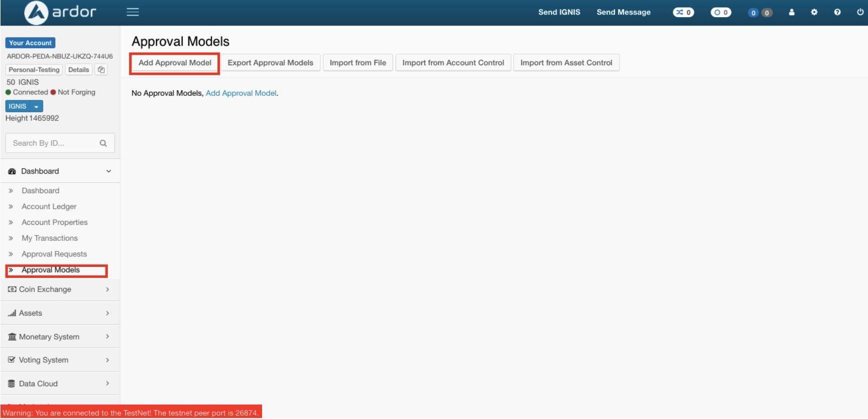Collapse the Dashboard sidebar section
Viewport: 868px width, 419px height.
click(x=108, y=172)
